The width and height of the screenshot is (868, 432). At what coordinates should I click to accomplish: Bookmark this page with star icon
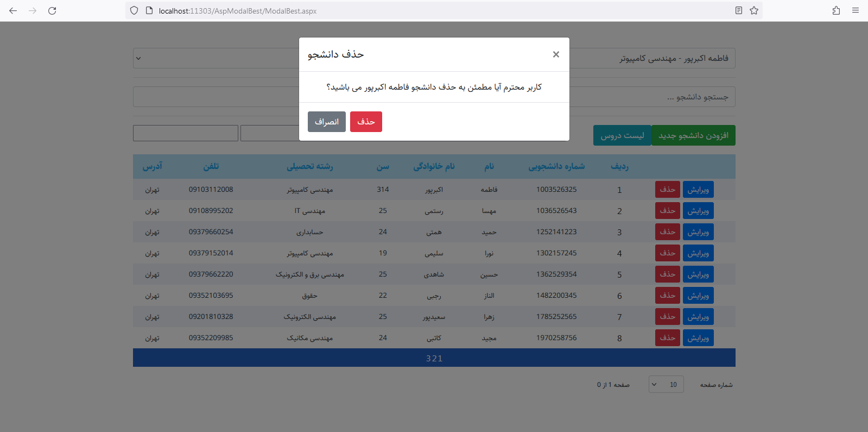tap(754, 11)
